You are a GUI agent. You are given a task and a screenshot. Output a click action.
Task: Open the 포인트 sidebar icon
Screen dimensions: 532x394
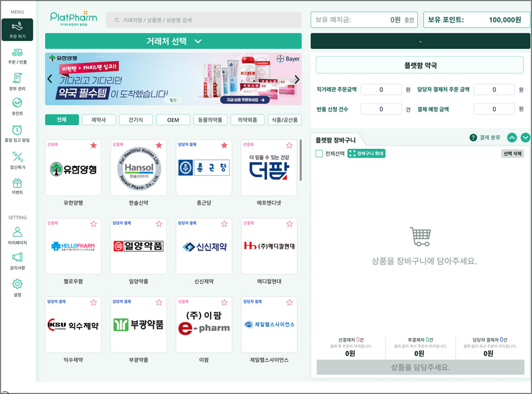pos(18,103)
